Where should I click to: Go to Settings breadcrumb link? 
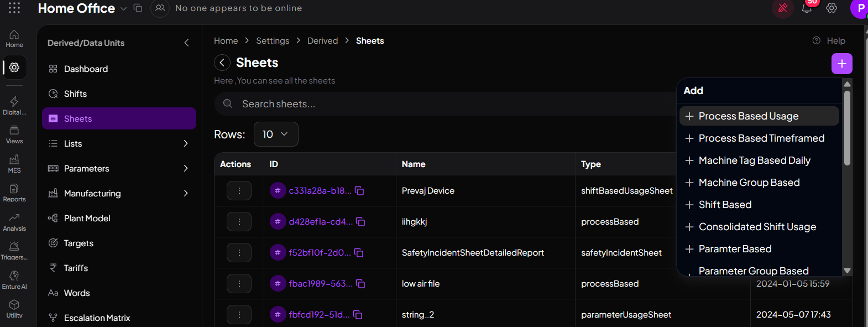click(273, 41)
